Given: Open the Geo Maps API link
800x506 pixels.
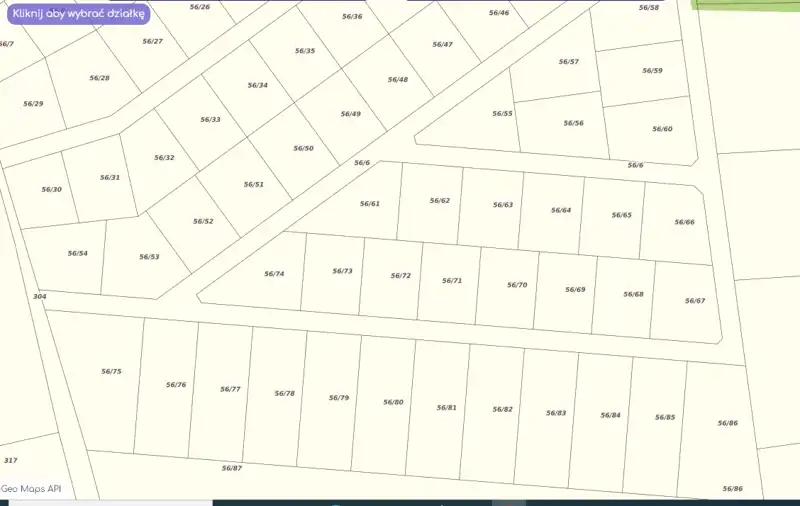Looking at the screenshot, I should (x=31, y=488).
